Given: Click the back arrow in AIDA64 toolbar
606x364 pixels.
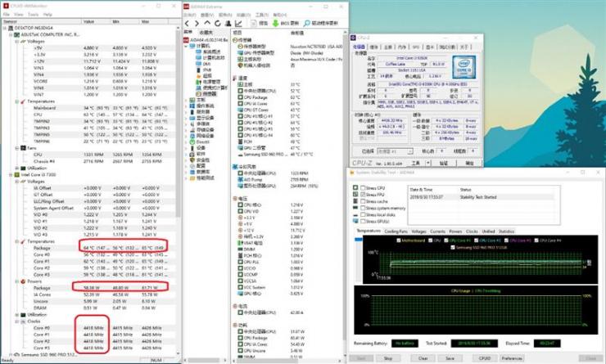Looking at the screenshot, I should [x=187, y=24].
